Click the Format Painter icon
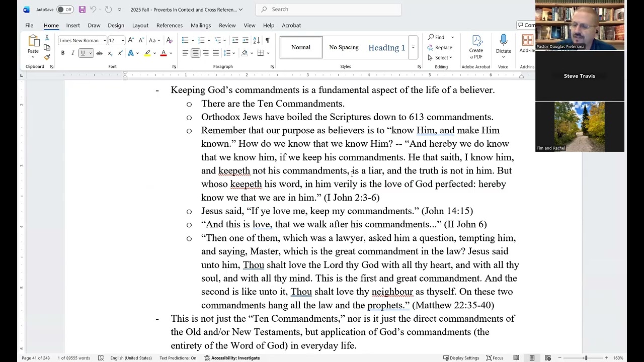The image size is (644, 362). coord(47,57)
